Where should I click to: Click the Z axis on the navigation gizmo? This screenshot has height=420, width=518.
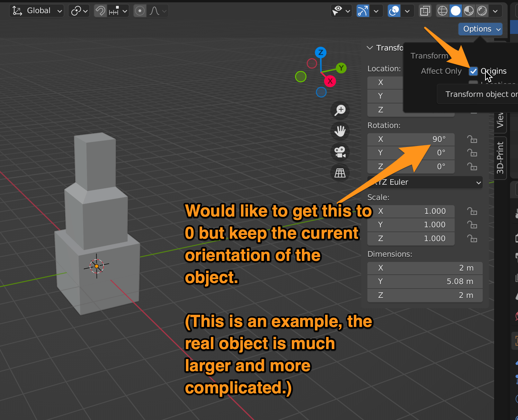click(321, 52)
